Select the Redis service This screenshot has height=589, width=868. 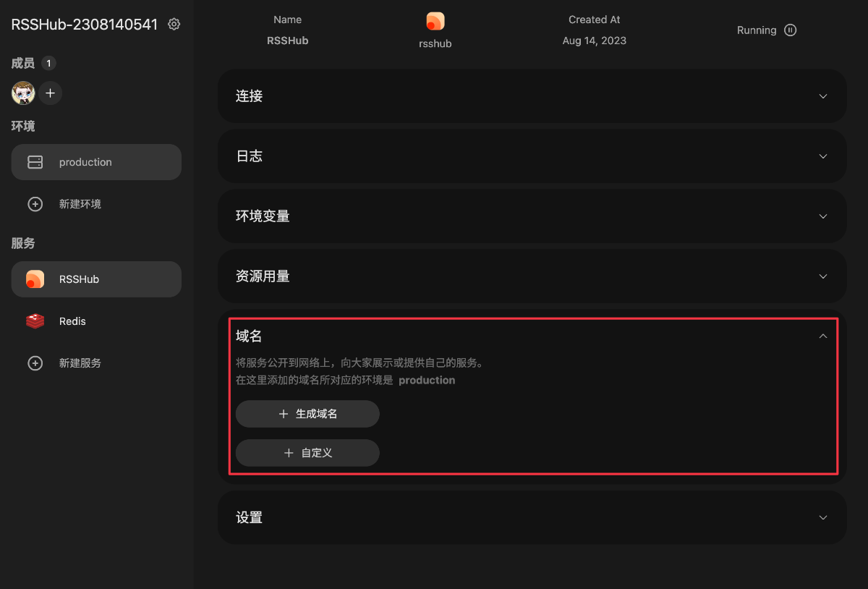click(x=96, y=321)
